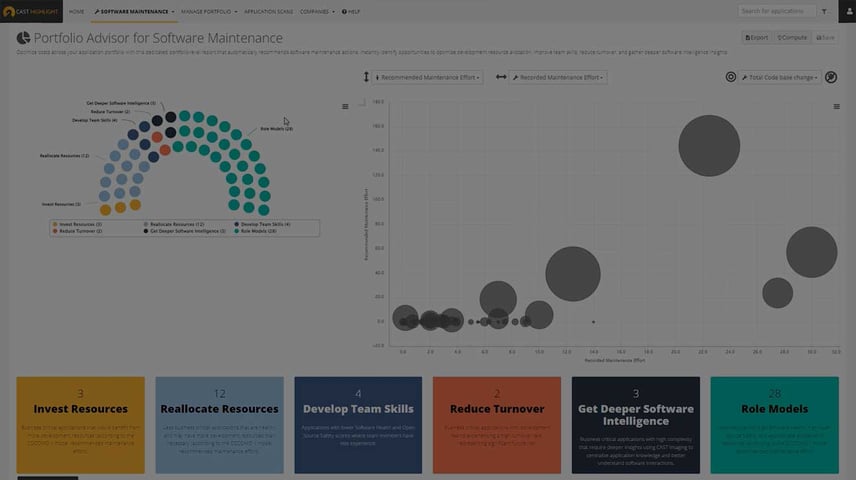The width and height of the screenshot is (856, 480).
Task: Toggle Get Deeper Software Intelligence (3) in the legend
Action: tap(185, 231)
